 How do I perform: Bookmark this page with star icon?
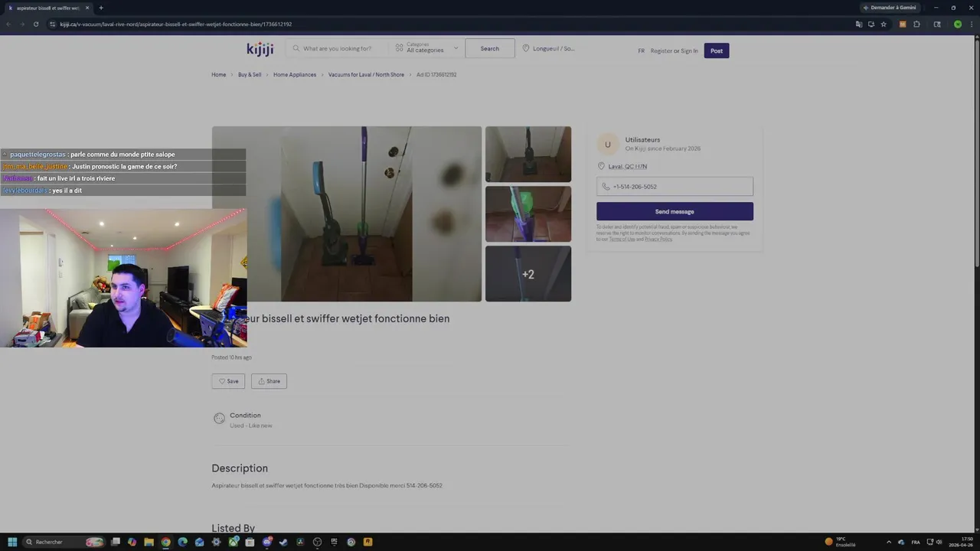coord(884,24)
